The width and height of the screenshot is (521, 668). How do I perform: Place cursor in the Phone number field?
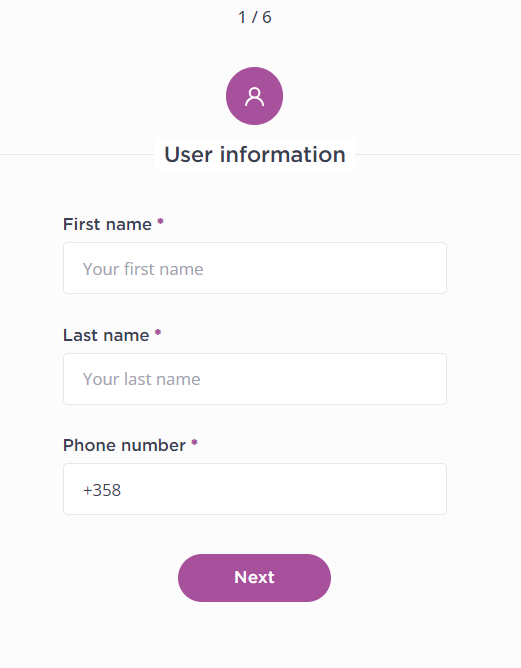[255, 489]
